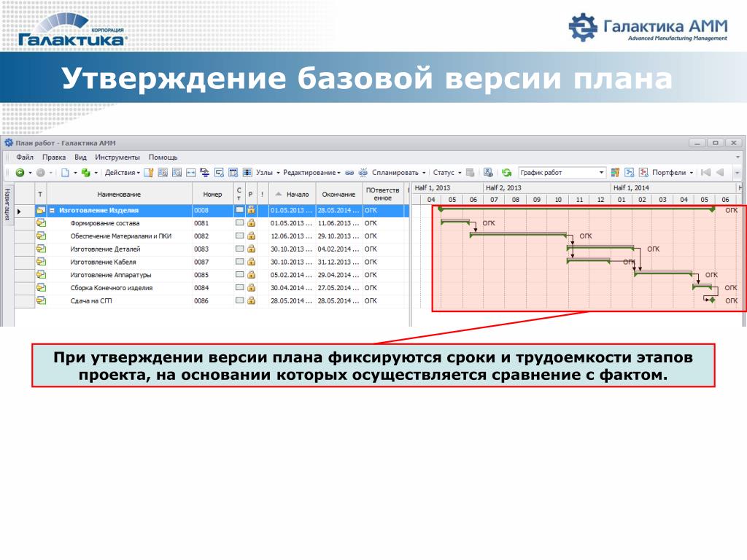747x560 pixels.
Task: Open the Инструменты menu
Action: [x=117, y=157]
